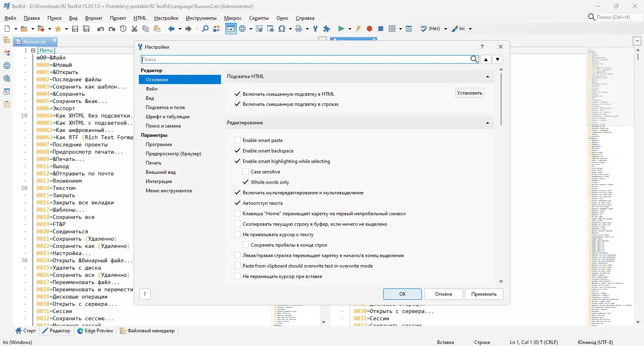The height and width of the screenshot is (346, 644).
Task: Switch to the Russian.ini tab
Action: point(35,41)
